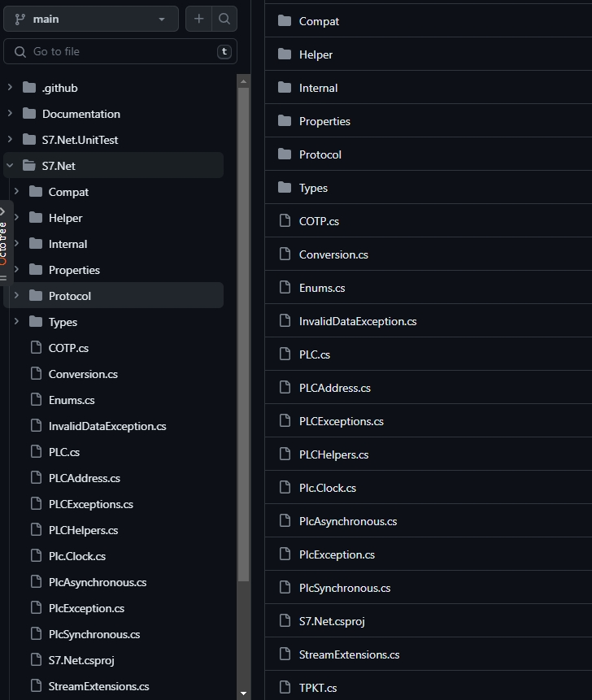Click the Compat folder icon in file list
The height and width of the screenshot is (700, 592).
[x=285, y=21]
